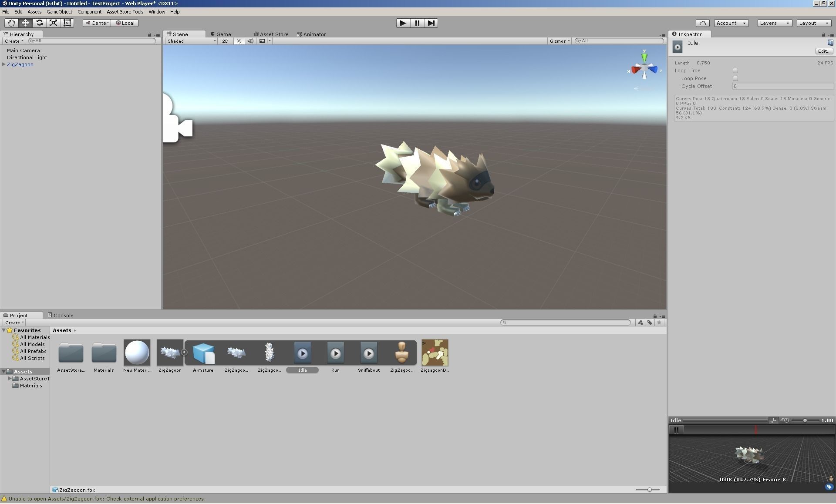This screenshot has width=836, height=504.
Task: Open the Layout dropdown
Action: click(814, 23)
